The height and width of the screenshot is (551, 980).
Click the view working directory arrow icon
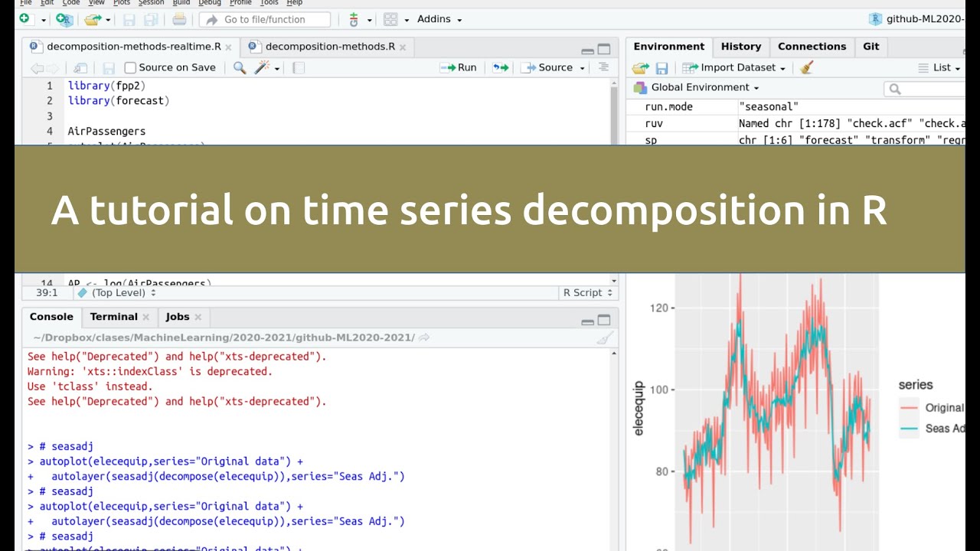click(x=424, y=337)
